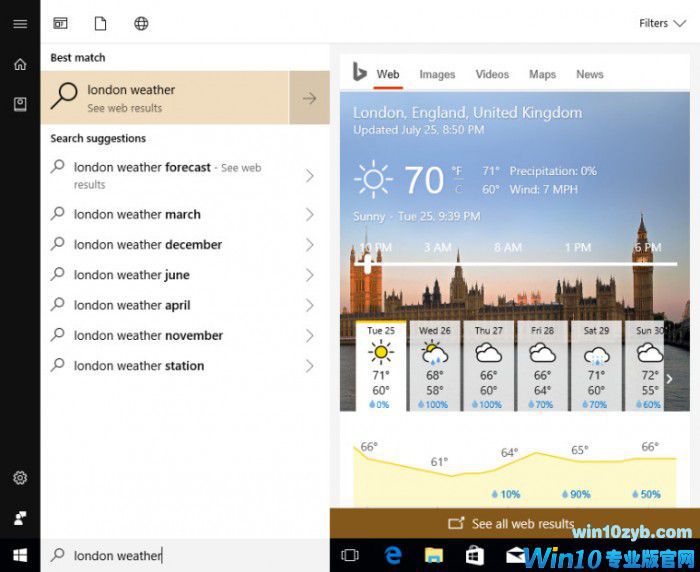Click the hourly forecast slider handle

click(x=369, y=263)
